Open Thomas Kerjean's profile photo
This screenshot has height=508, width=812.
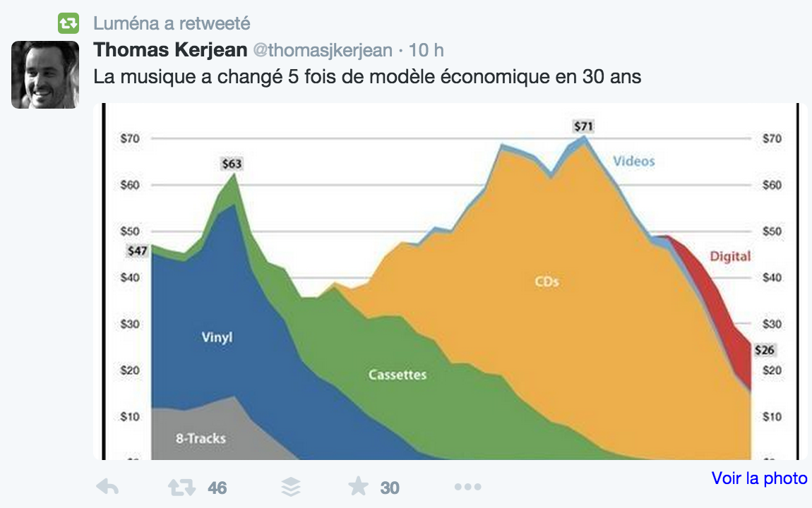[x=45, y=75]
